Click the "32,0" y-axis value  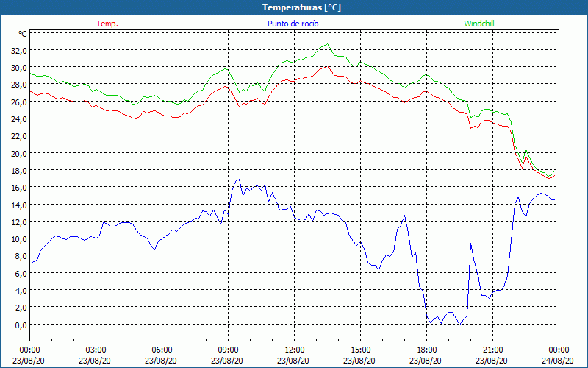click(19, 50)
